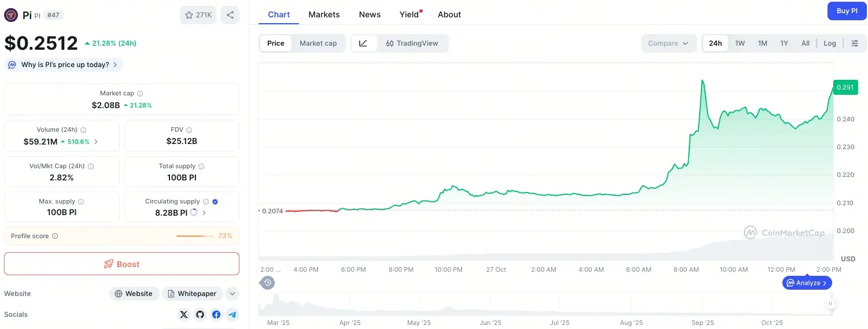This screenshot has height=329, width=868.
Task: Switch to the Markets tab
Action: (324, 14)
